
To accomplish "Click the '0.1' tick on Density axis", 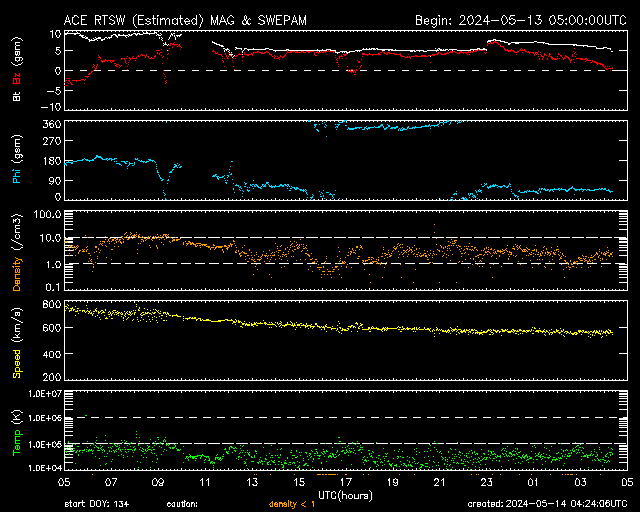I will tap(53, 287).
